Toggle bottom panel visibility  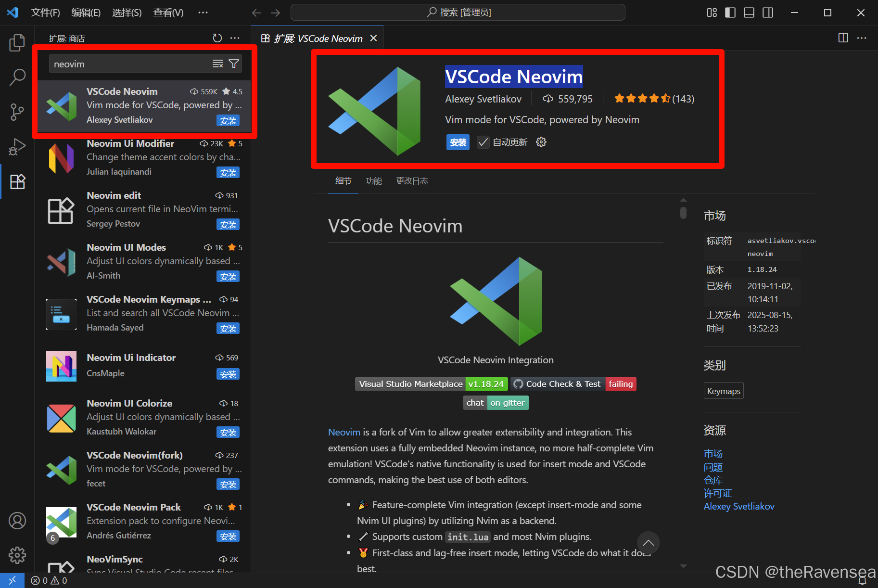click(749, 13)
